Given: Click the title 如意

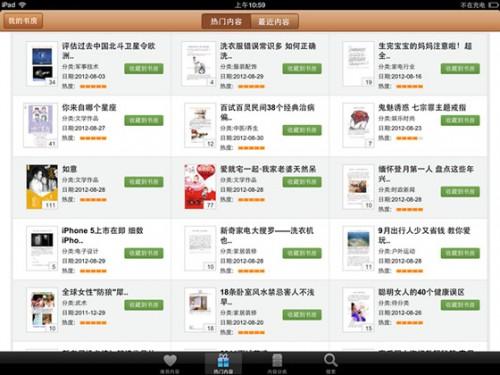Looking at the screenshot, I should (x=70, y=169).
